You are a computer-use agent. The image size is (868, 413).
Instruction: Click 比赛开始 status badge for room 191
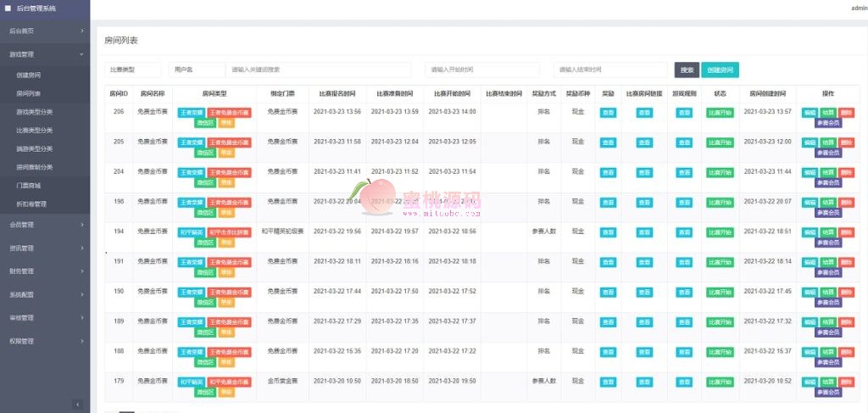pos(720,262)
